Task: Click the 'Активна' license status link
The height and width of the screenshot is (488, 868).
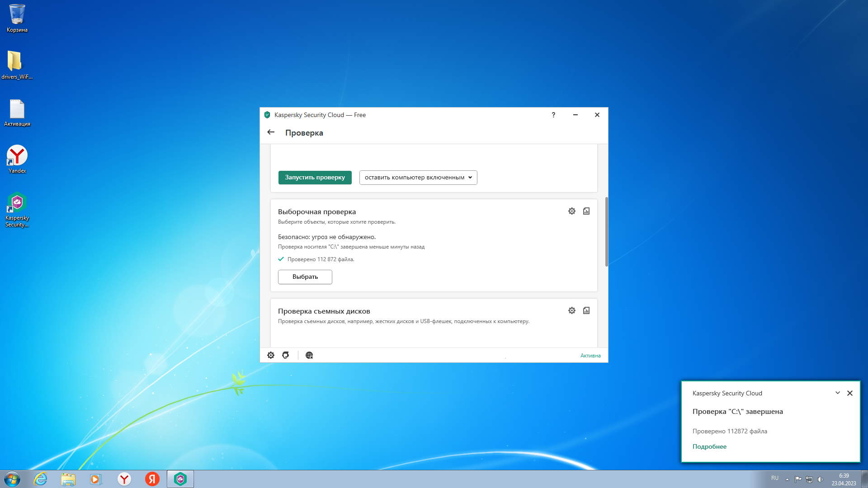Action: 590,356
